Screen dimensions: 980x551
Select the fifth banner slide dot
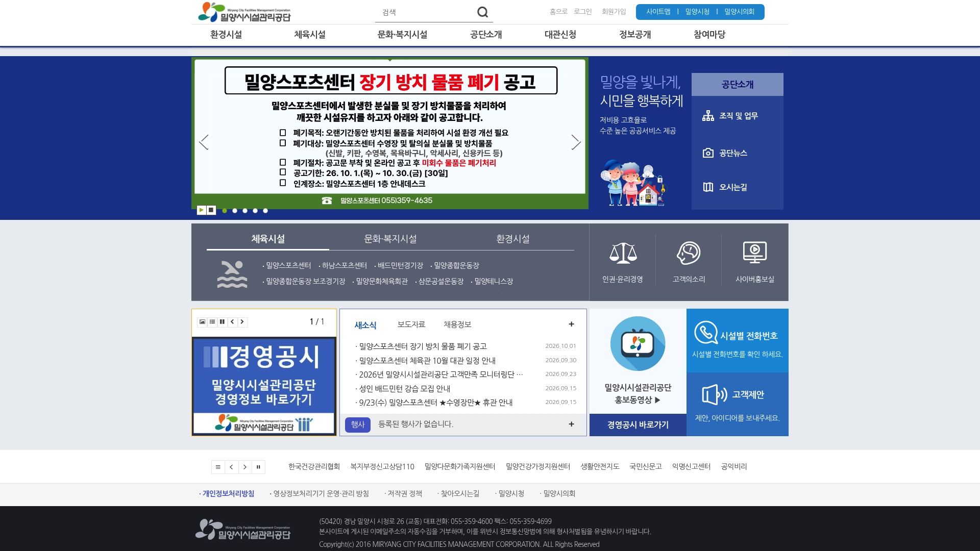pos(265,211)
